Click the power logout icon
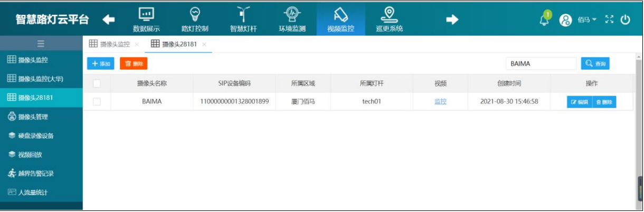644x212 pixels. tap(626, 20)
